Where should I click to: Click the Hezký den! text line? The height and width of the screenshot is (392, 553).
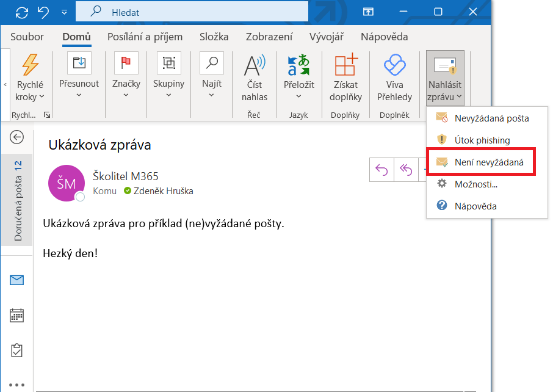coord(70,253)
